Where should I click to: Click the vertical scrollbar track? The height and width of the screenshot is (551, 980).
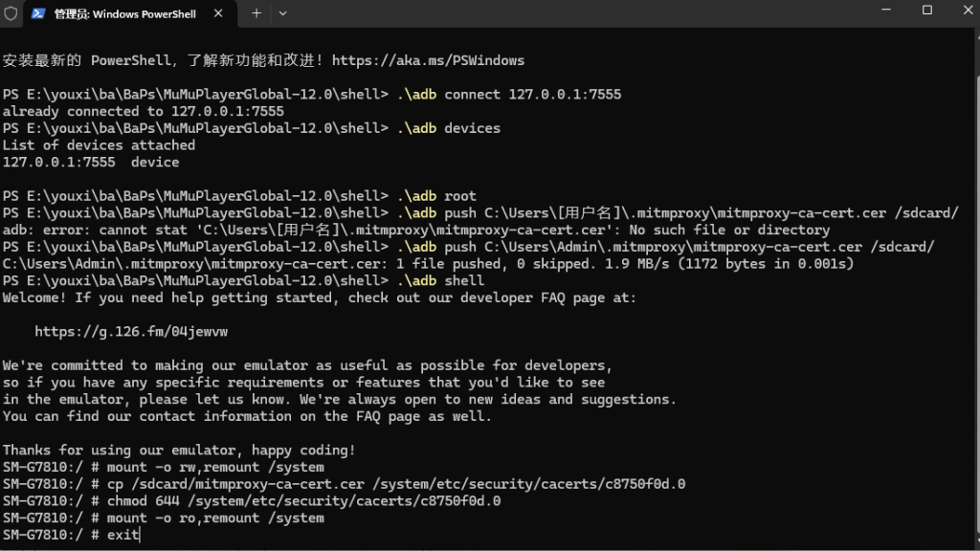[x=977, y=287]
